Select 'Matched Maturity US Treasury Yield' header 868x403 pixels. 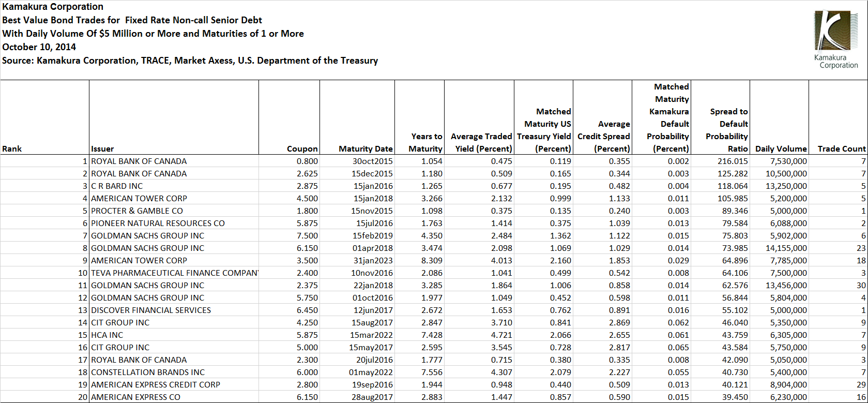(544, 130)
